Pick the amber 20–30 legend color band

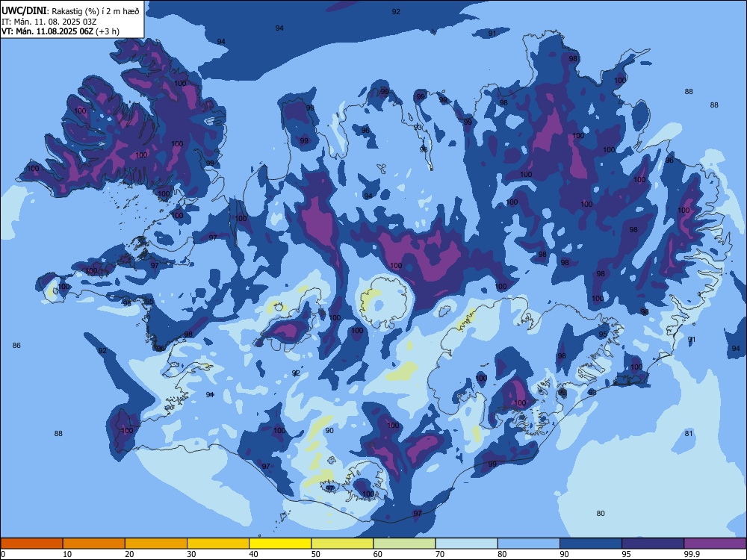(x=156, y=544)
